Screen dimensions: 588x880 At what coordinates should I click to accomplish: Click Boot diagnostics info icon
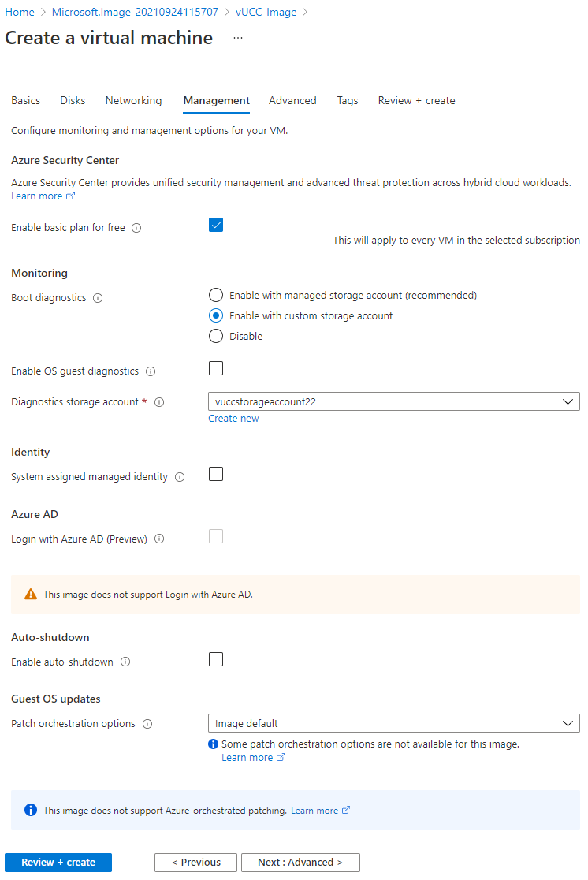pos(98,298)
